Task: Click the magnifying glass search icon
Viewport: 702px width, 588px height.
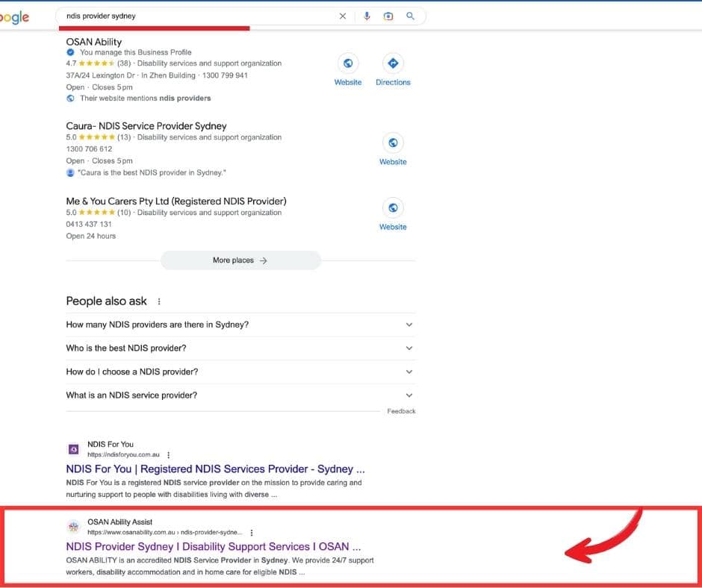Action: 410,16
